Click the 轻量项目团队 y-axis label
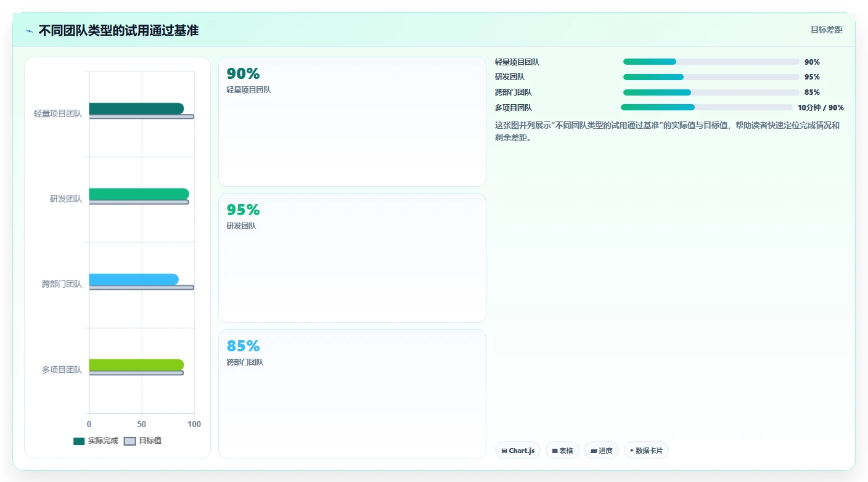This screenshot has width=868, height=482. (x=58, y=114)
